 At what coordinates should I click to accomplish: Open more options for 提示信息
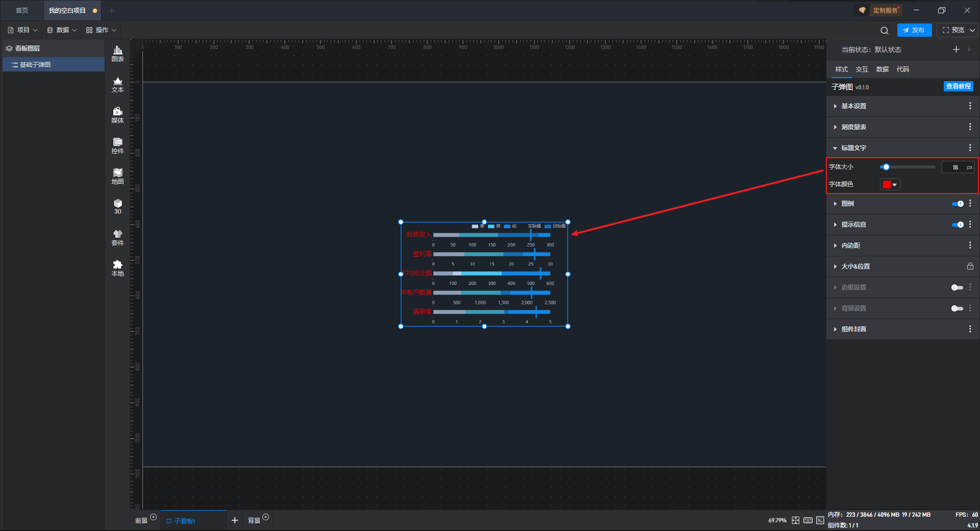point(970,224)
